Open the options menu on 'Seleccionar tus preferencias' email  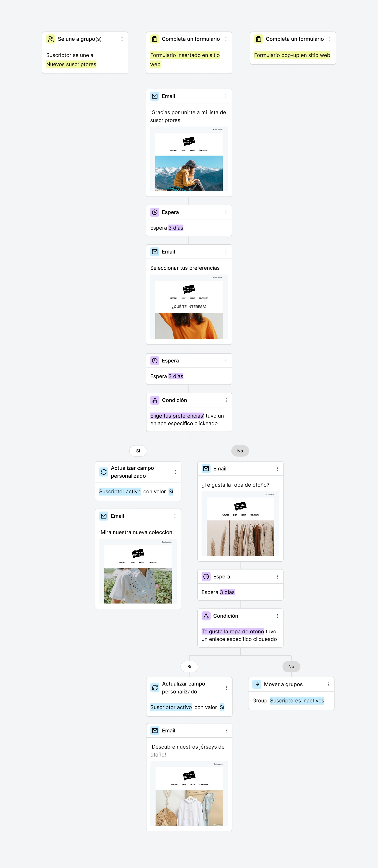coord(226,252)
